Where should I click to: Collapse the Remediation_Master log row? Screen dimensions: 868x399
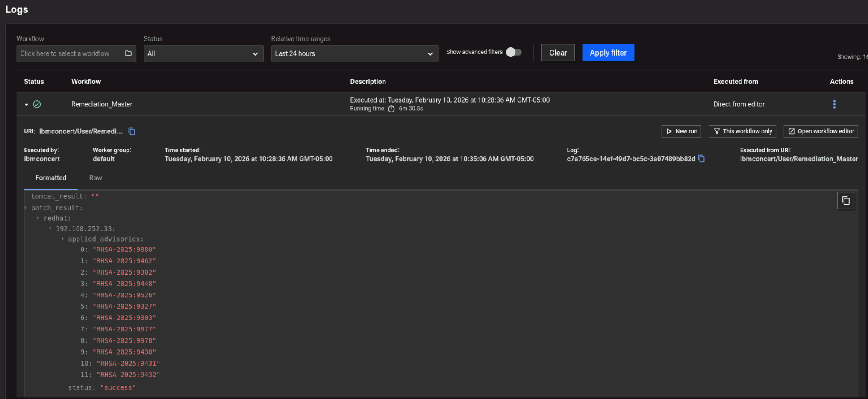(26, 105)
